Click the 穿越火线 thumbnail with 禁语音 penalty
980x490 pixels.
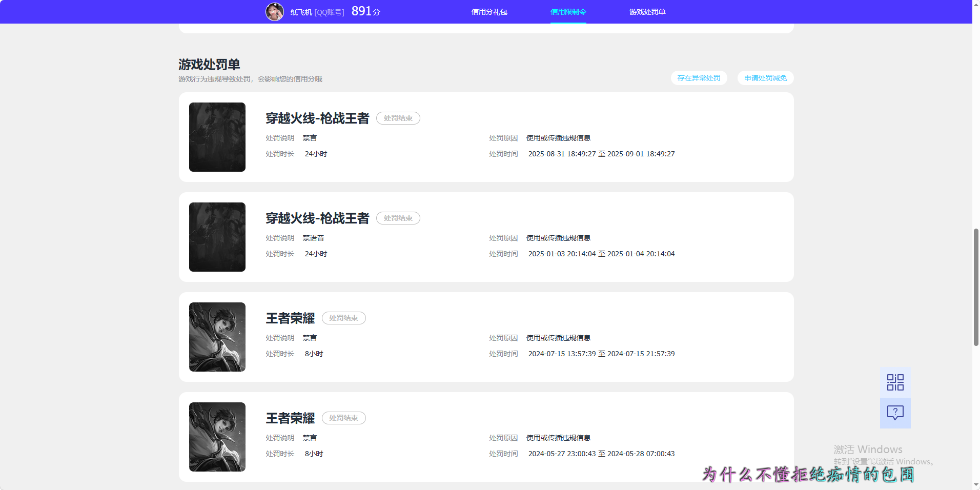click(217, 237)
